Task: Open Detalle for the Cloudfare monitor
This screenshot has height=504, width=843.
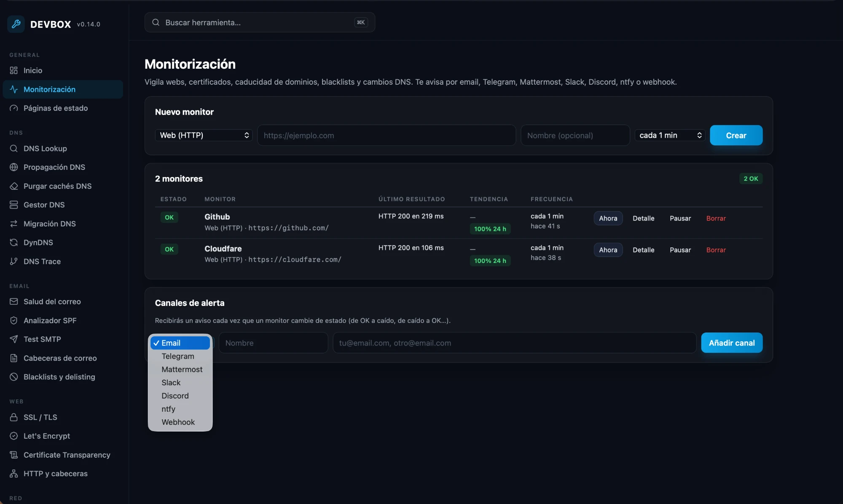Action: [643, 250]
